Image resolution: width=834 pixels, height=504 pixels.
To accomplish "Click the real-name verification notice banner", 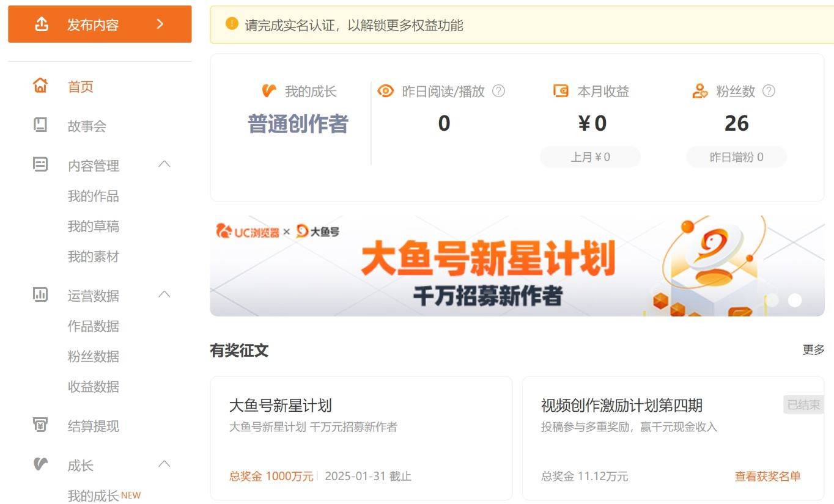I will (522, 24).
